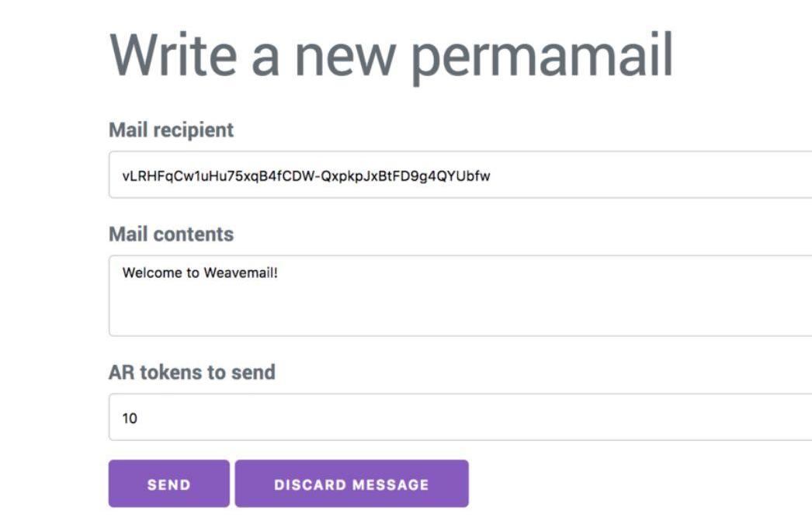This screenshot has height=517, width=812.
Task: Click the "Mail recipient" label
Action: pos(171,130)
